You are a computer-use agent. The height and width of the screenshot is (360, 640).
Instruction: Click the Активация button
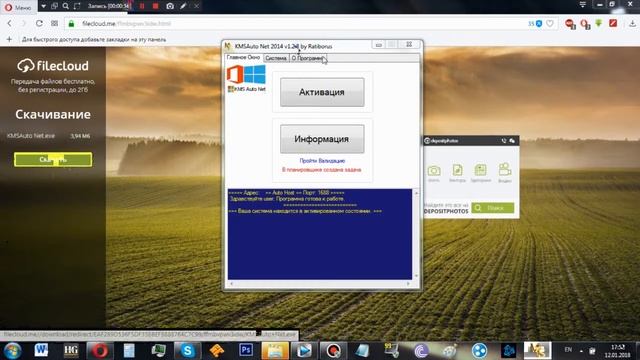coord(322,92)
